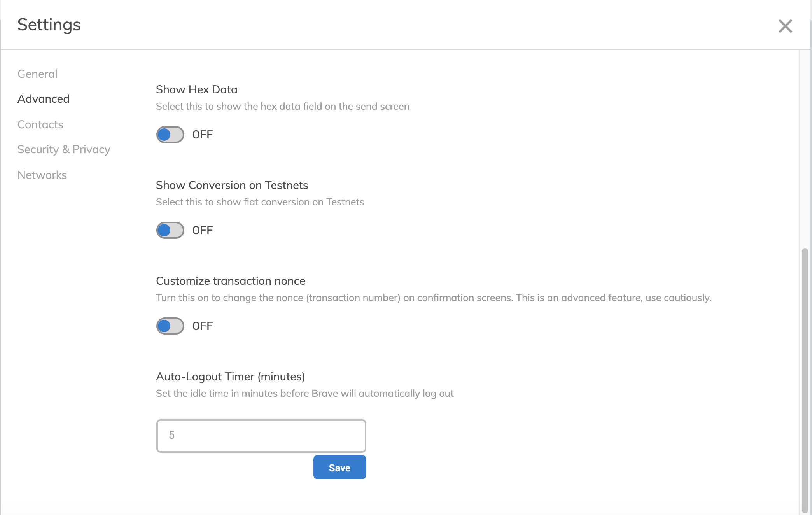
Task: Select the Advanced settings tab
Action: point(44,99)
